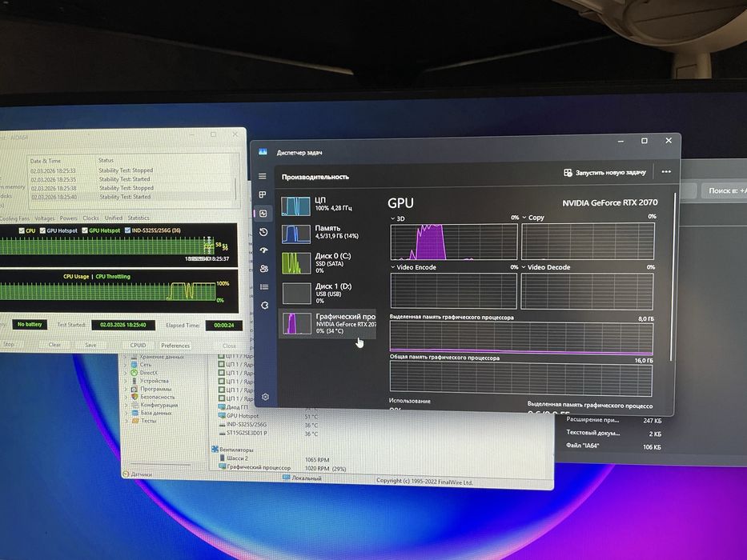Viewport: 747px width, 560px height.
Task: Open the 3D graph engine dropdown
Action: (393, 218)
